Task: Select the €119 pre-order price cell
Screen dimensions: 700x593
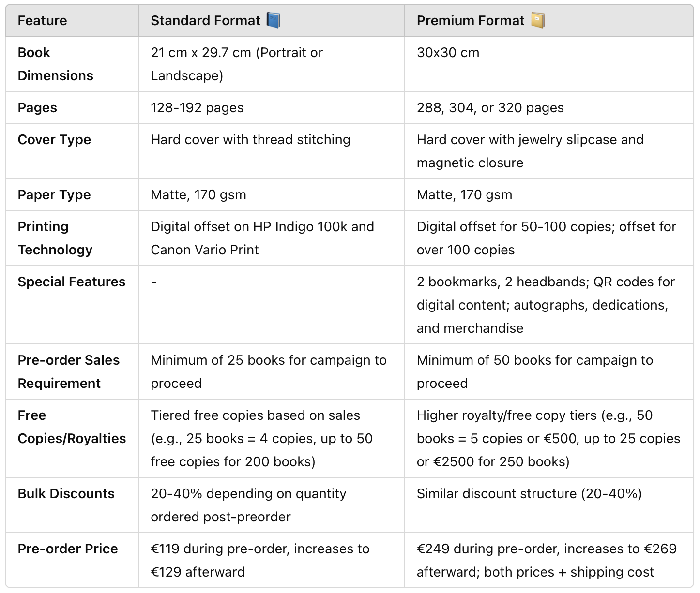Action: tap(260, 560)
